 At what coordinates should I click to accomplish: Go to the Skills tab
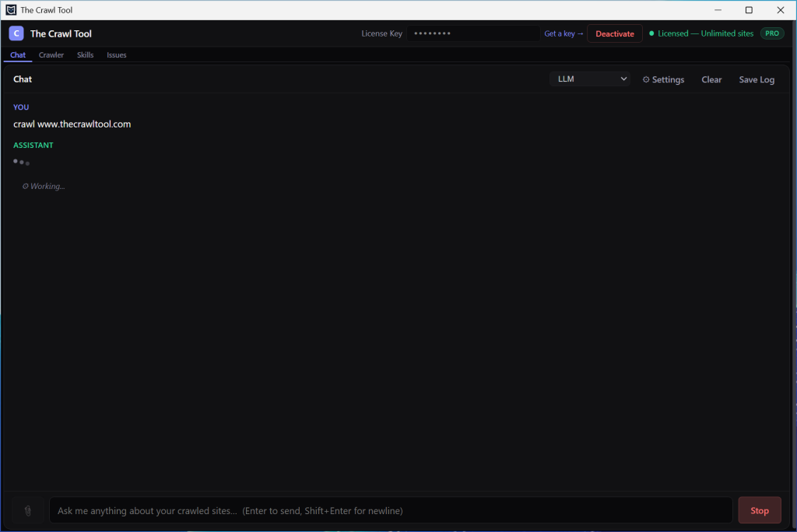click(85, 55)
